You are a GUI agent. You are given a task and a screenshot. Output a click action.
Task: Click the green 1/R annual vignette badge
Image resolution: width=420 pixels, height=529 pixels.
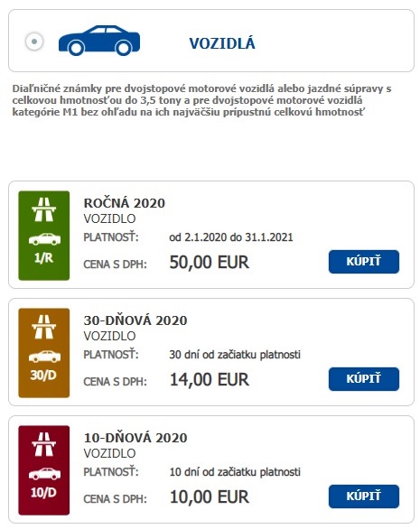[44, 236]
